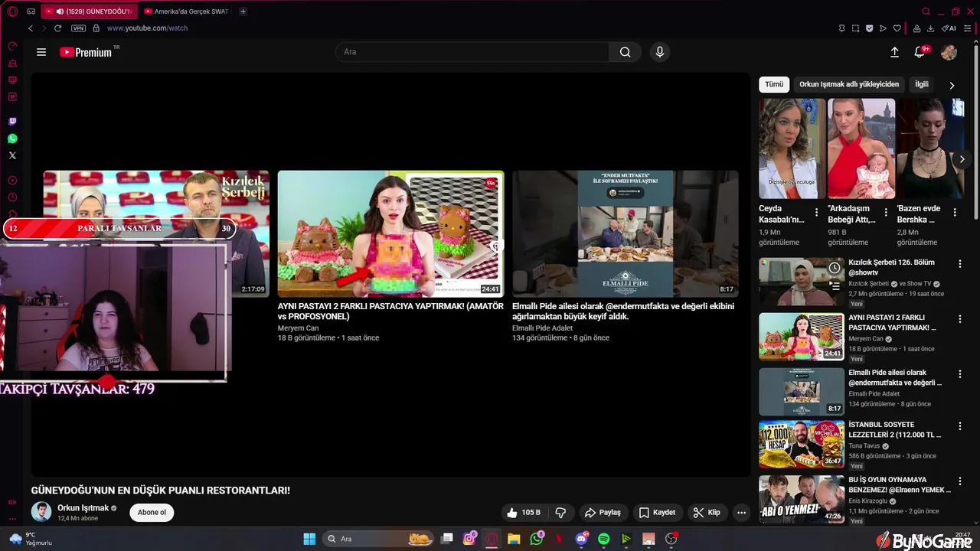Open WhatsApp in Opera sidebar

[12, 139]
